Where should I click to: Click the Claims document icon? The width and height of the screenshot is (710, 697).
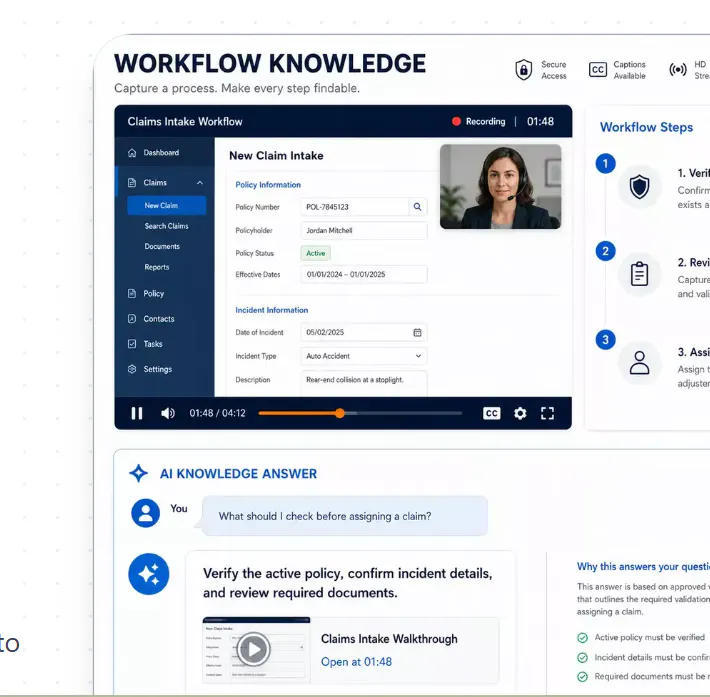pyautogui.click(x=132, y=183)
